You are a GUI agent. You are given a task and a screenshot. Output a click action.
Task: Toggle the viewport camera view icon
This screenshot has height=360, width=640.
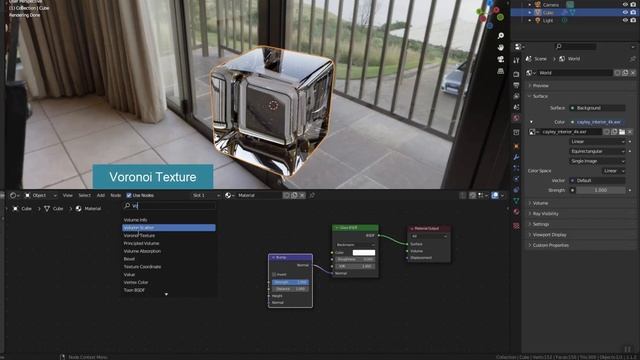500,59
